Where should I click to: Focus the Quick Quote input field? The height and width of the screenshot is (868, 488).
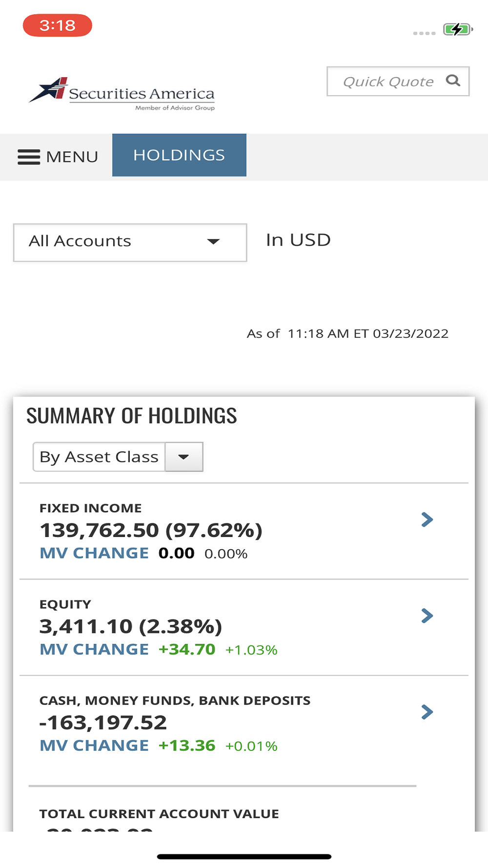388,82
